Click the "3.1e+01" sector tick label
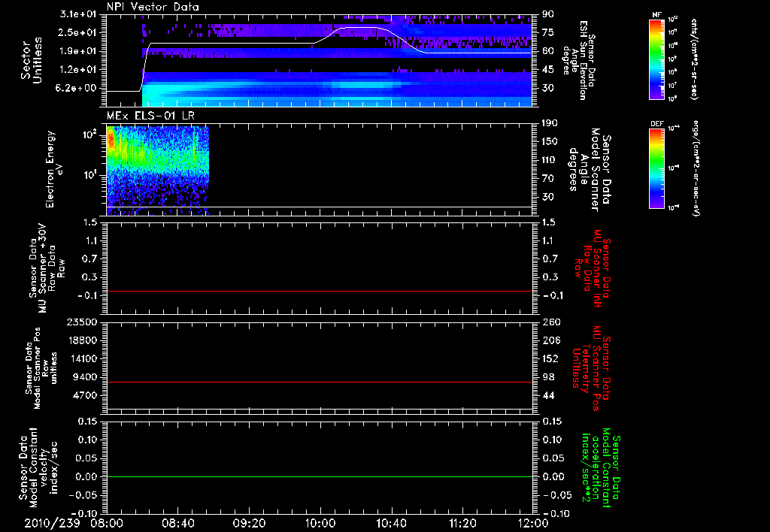The image size is (770, 532). click(x=78, y=14)
